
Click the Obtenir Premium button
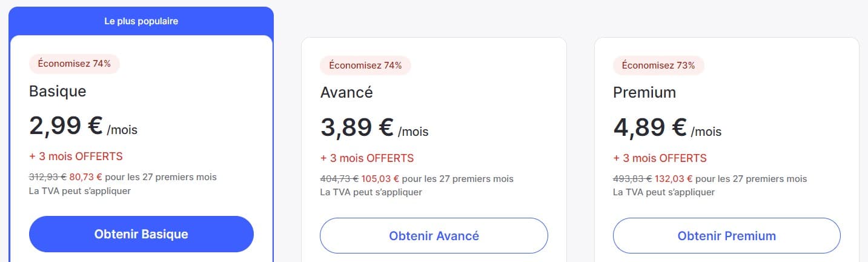[727, 235]
